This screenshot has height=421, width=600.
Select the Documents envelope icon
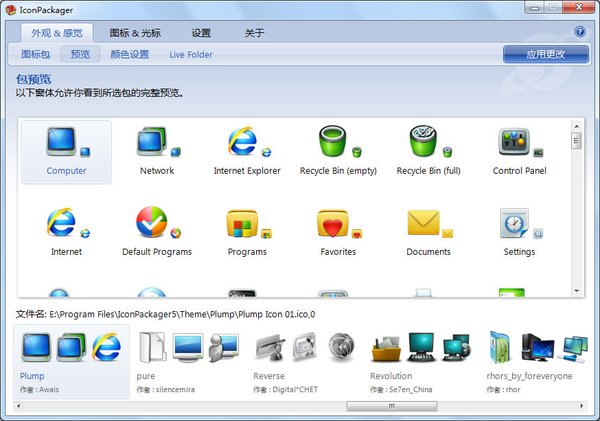pos(429,233)
